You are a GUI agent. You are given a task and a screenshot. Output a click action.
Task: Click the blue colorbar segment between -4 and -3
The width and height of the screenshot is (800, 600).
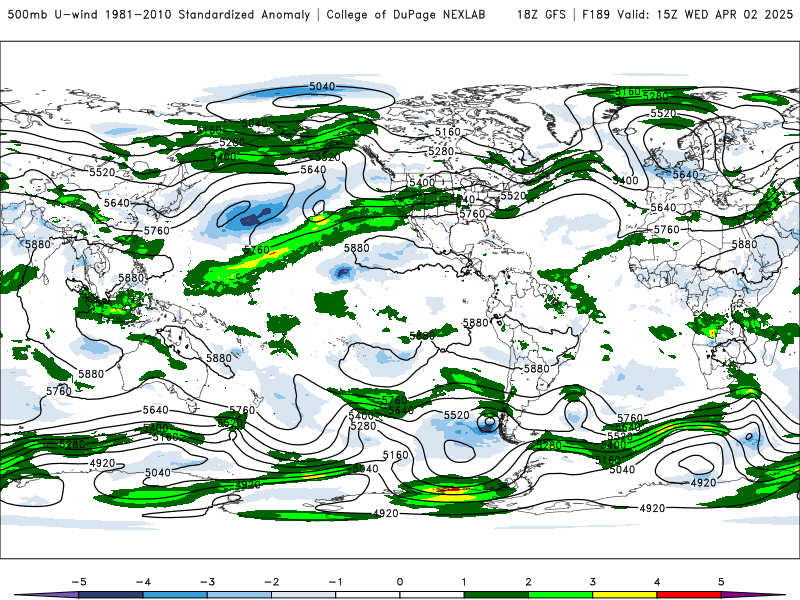coord(175,595)
